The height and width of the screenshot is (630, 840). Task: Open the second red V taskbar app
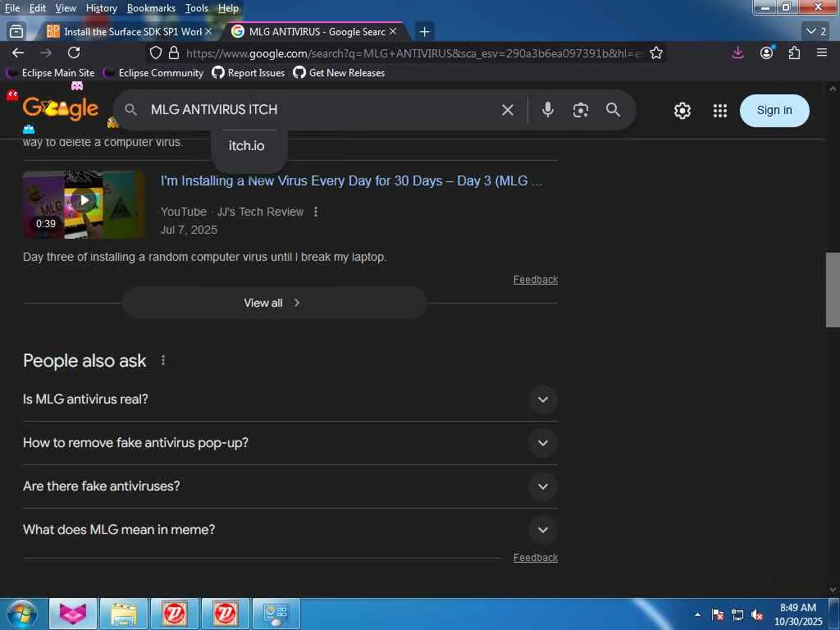point(225,614)
